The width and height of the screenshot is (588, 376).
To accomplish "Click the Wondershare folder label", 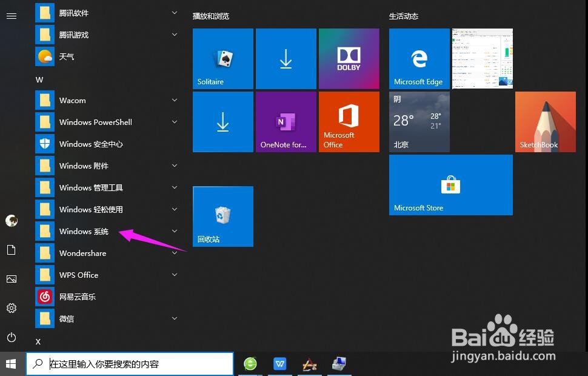I will (82, 253).
